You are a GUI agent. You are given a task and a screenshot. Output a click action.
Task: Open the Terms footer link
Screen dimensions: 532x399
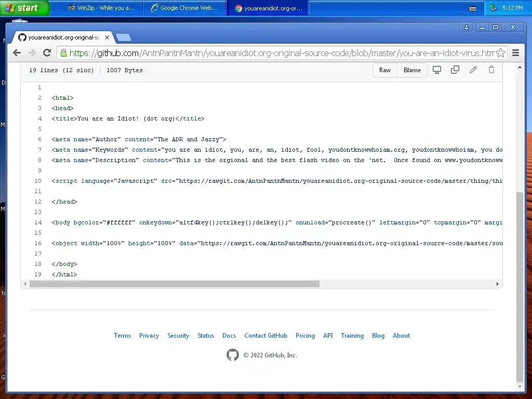[122, 336]
